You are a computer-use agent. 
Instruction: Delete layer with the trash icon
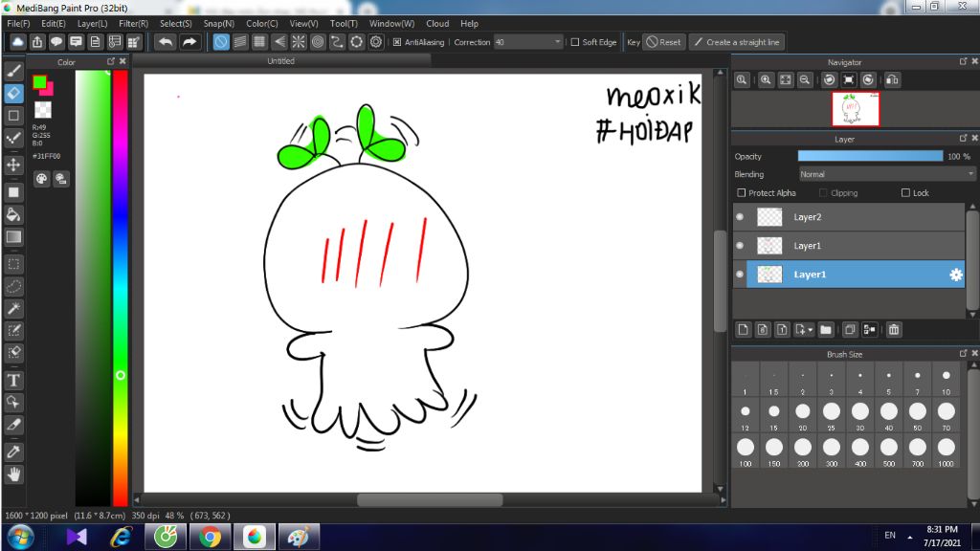coord(893,330)
